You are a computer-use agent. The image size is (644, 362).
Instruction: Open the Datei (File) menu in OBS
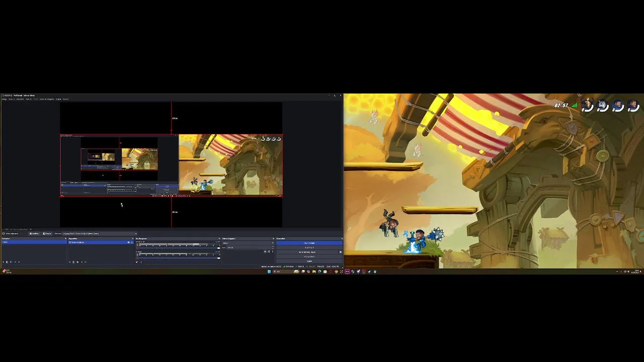click(5, 99)
